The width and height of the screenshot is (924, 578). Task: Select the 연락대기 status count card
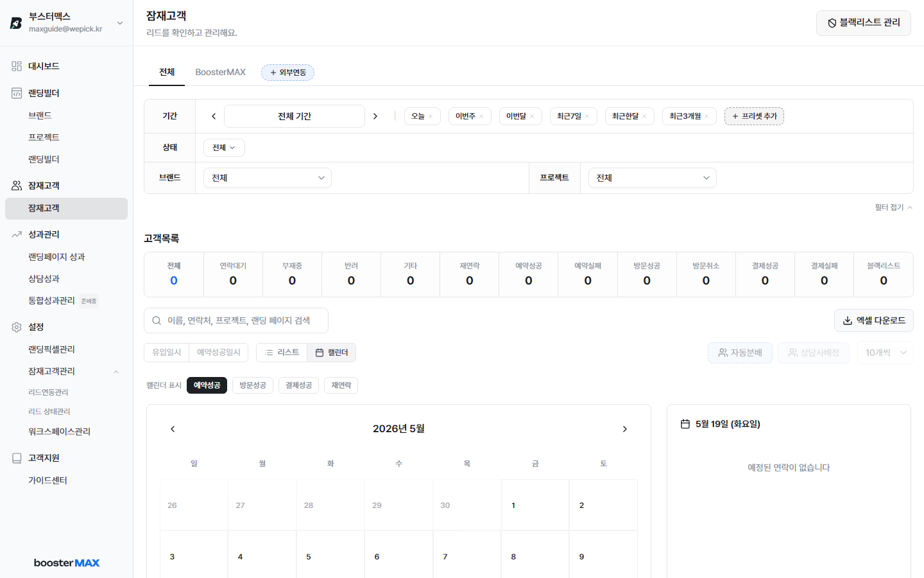(x=233, y=274)
